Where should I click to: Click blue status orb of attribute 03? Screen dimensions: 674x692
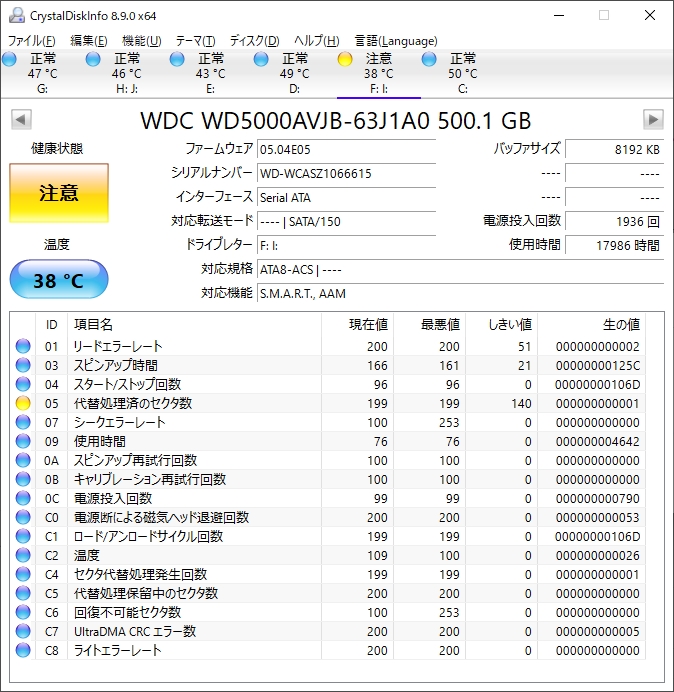point(23,365)
